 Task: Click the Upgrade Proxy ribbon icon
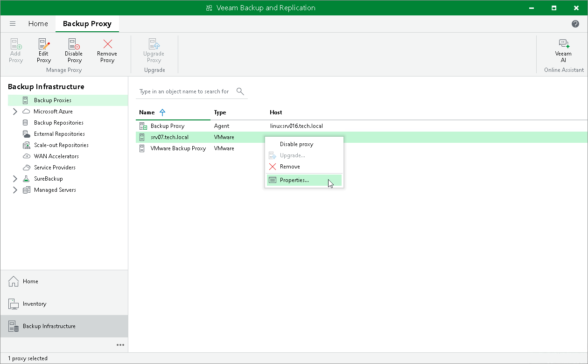154,44
